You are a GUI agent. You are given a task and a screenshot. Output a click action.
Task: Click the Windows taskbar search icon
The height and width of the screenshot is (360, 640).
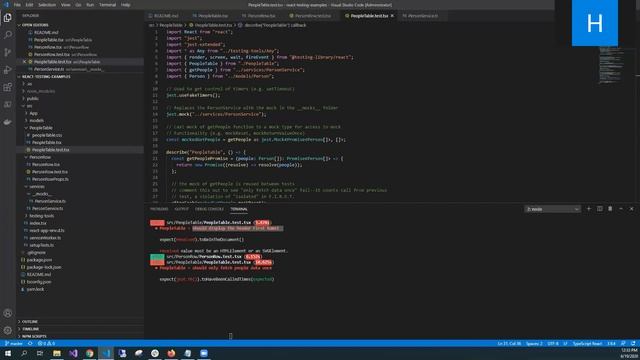tap(24, 353)
